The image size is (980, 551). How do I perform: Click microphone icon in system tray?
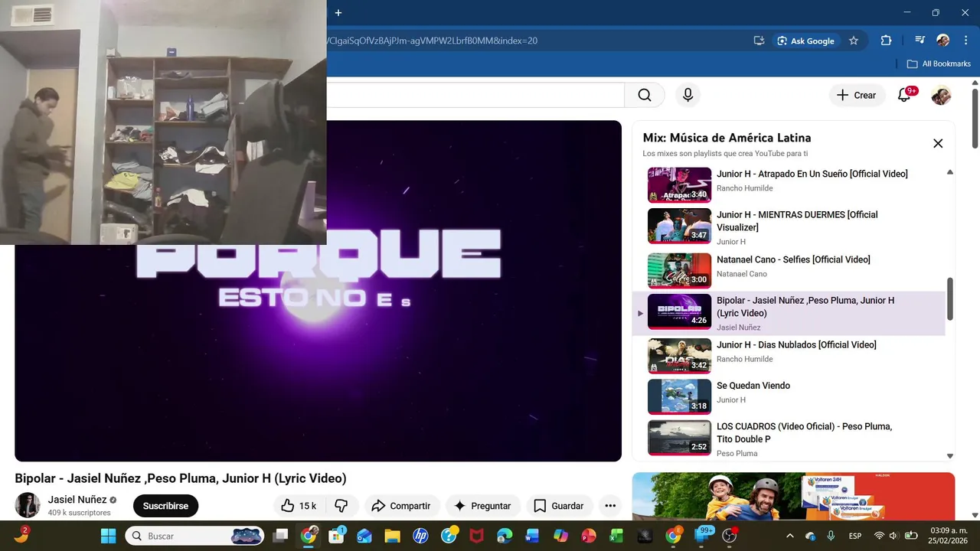point(831,536)
